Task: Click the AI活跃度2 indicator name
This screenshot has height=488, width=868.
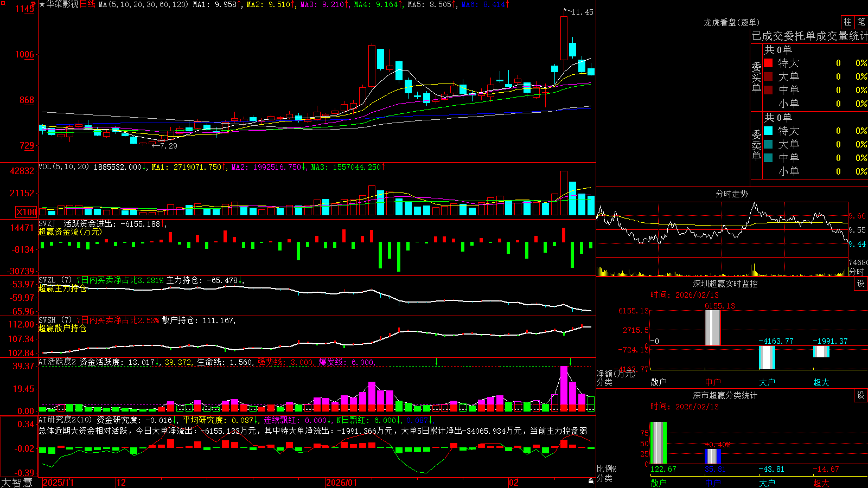Action: [58, 362]
